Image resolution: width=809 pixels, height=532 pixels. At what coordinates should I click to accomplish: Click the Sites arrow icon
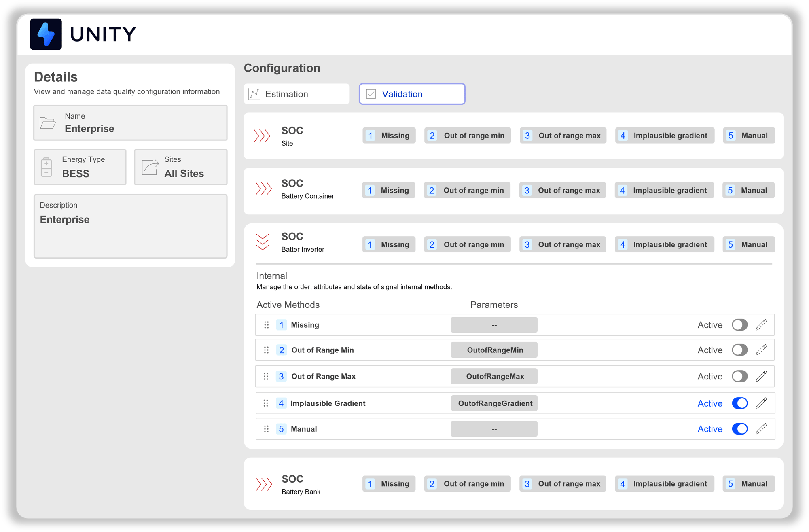coord(149,167)
